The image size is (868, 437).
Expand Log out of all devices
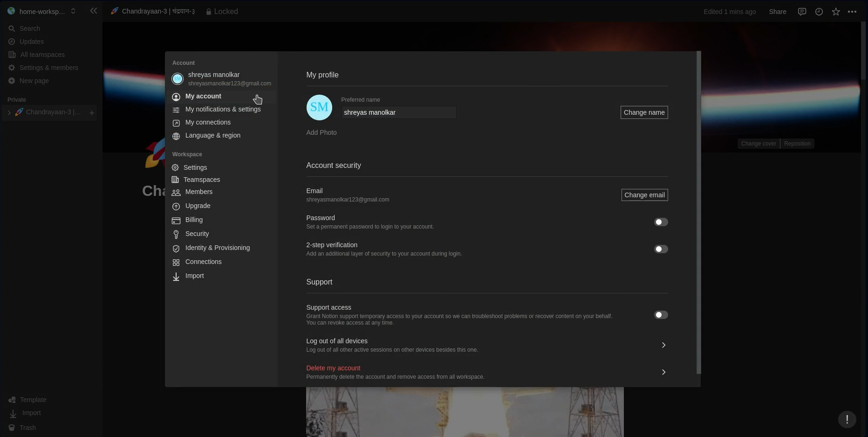point(663,345)
